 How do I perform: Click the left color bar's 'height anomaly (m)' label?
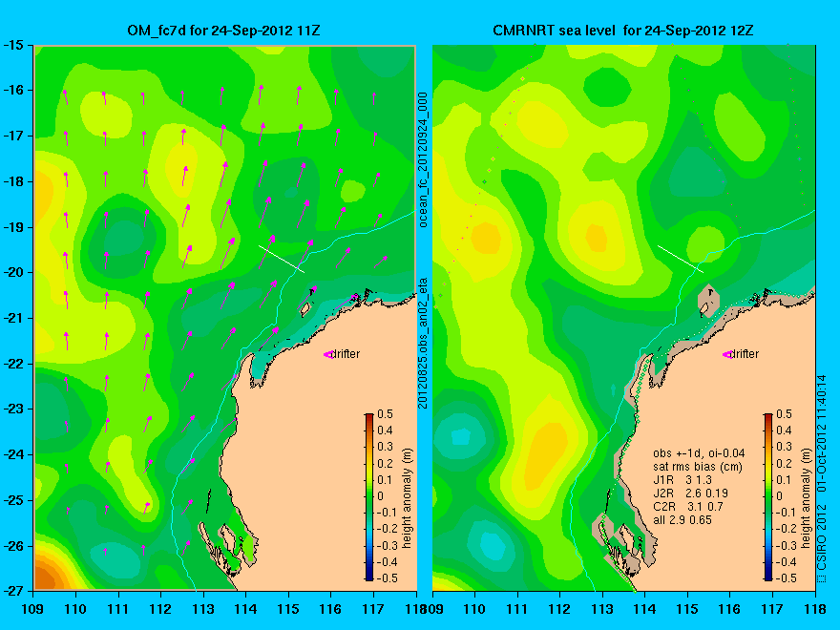point(408,498)
